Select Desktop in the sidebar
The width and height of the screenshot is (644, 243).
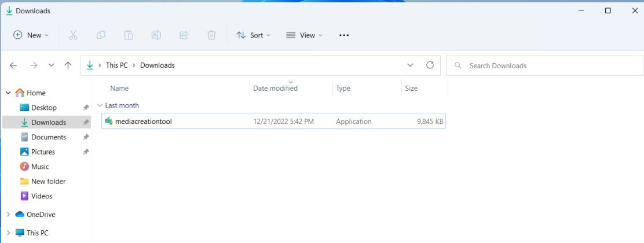click(x=44, y=108)
